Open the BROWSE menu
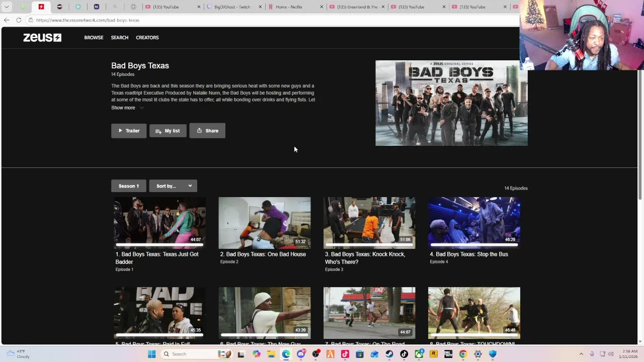The width and height of the screenshot is (644, 362). 94,38
